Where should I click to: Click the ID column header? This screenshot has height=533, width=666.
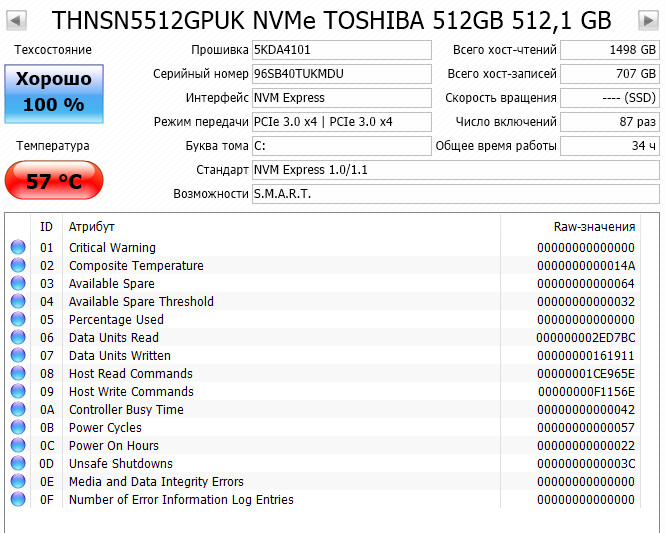tap(46, 227)
